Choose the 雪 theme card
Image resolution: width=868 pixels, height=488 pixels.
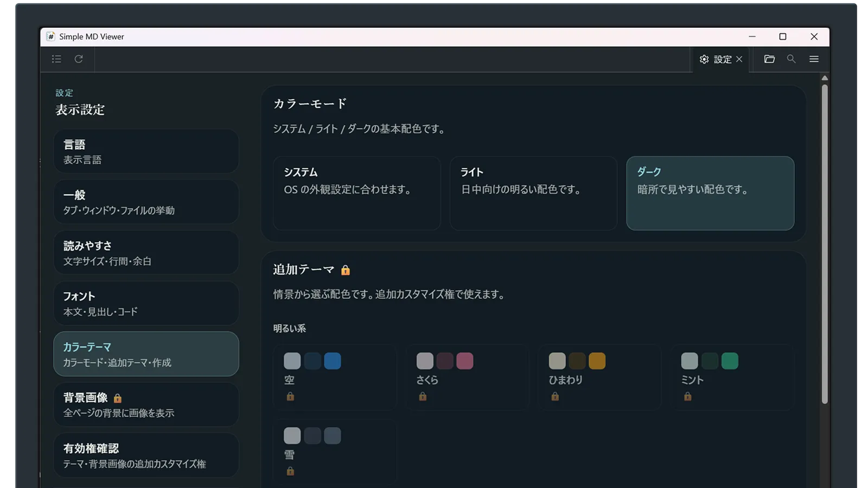coord(335,452)
